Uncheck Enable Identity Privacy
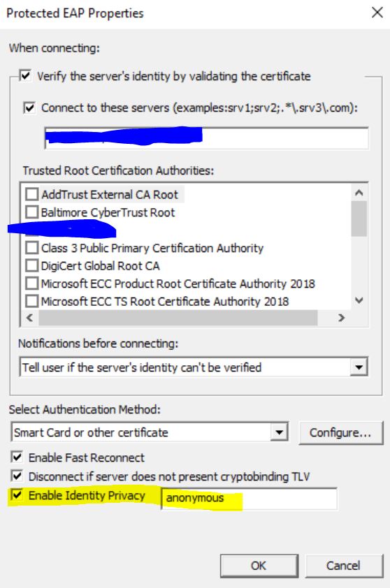This screenshot has height=588, width=390. (17, 495)
